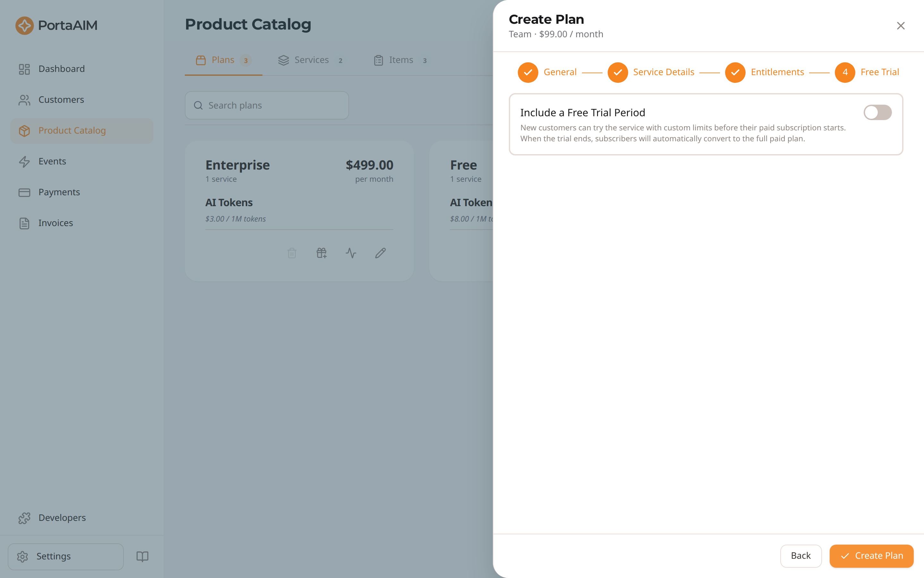This screenshot has height=578, width=924.
Task: Open the Developers section
Action: tap(82, 518)
